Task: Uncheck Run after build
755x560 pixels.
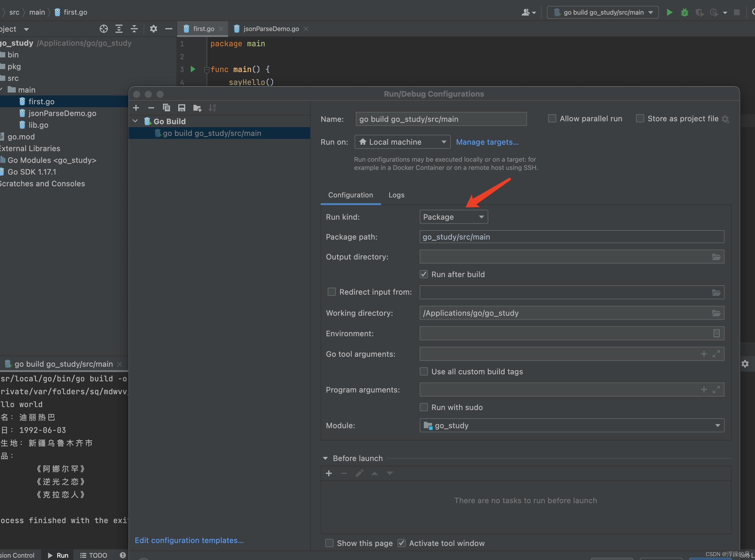Action: pyautogui.click(x=424, y=274)
